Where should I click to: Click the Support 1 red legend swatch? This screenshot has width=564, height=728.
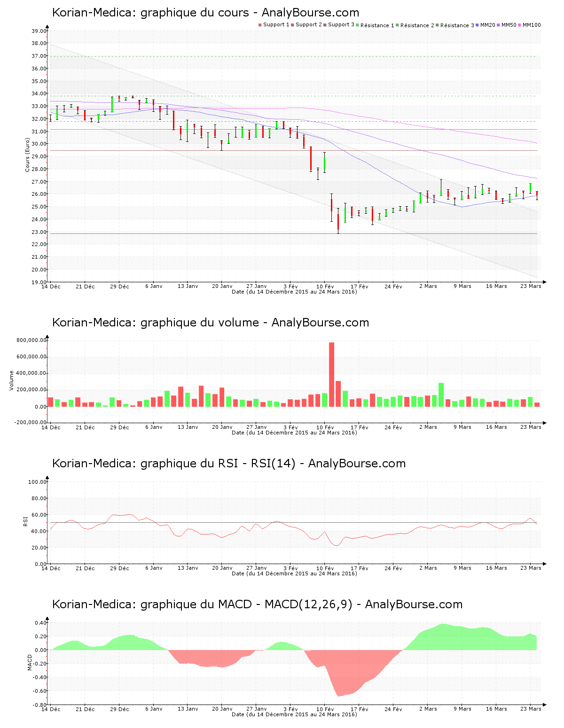(260, 25)
